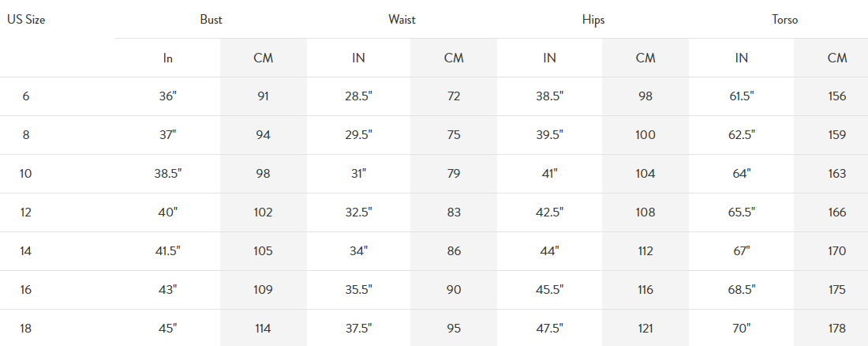Select the 114 bust CM cell
This screenshot has height=346, width=868.
pos(263,329)
